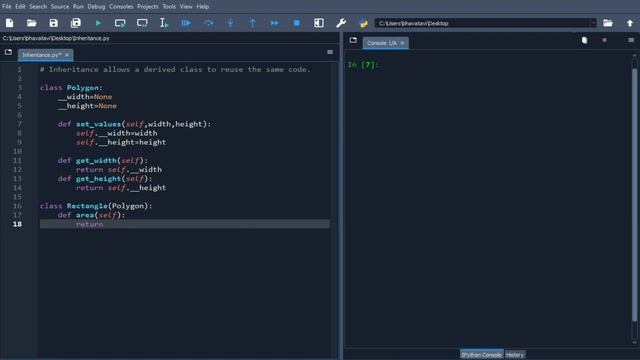The width and height of the screenshot is (640, 360).
Task: Save all files
Action: [x=76, y=23]
